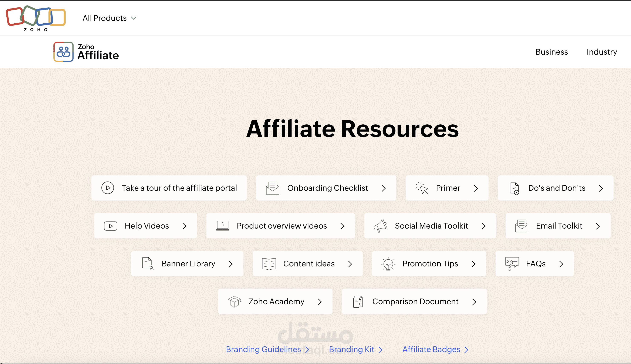Click the FAQs arrow chevron
Viewport: 631px width, 364px height.
click(561, 264)
